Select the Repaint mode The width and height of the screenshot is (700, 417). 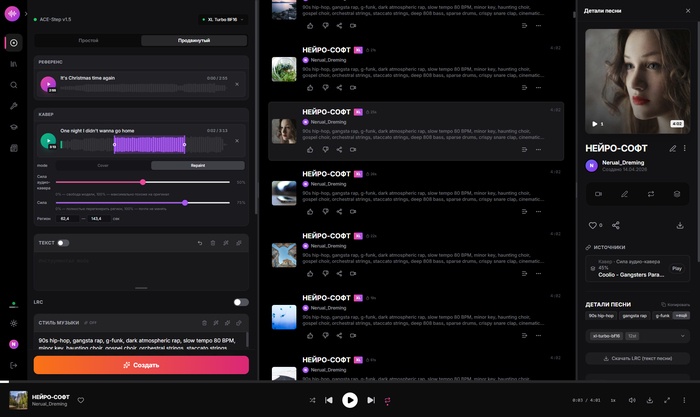[x=198, y=166]
